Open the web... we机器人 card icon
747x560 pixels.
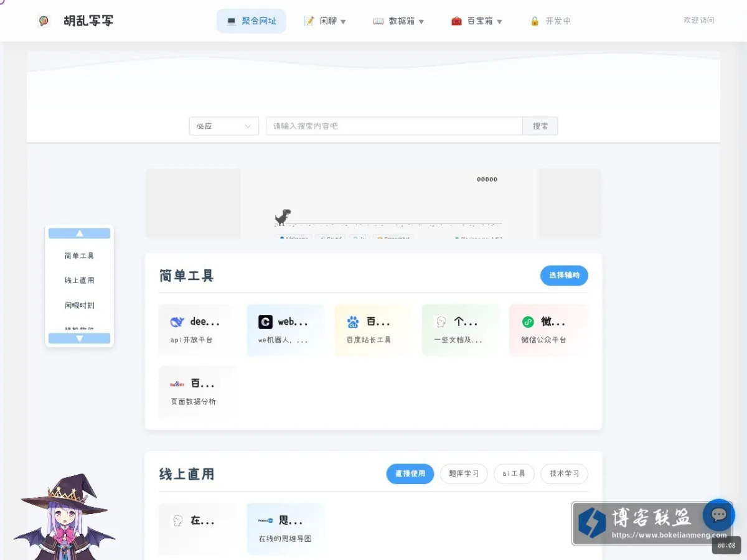(x=265, y=322)
